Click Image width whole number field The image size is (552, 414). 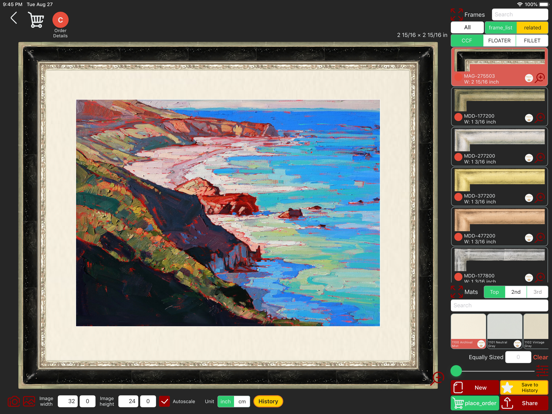pos(68,401)
